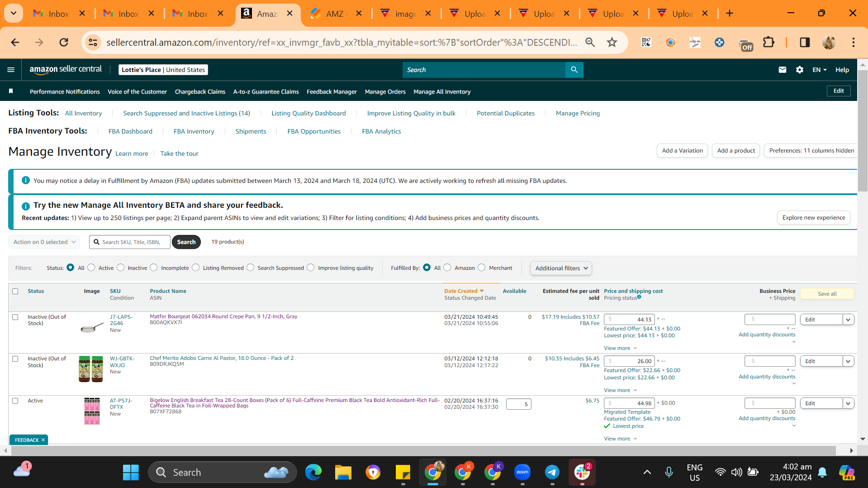Go to Manage Orders

[x=385, y=91]
